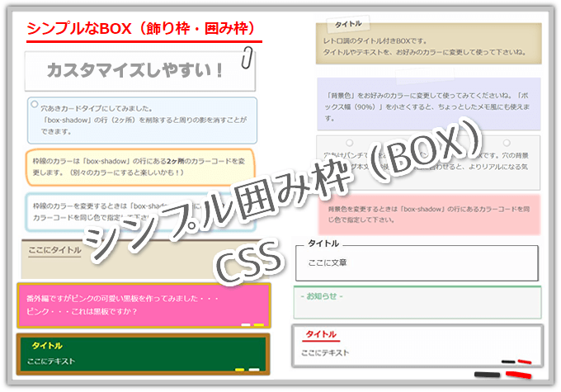Click the left punch hole on the binder box

tap(349, 143)
